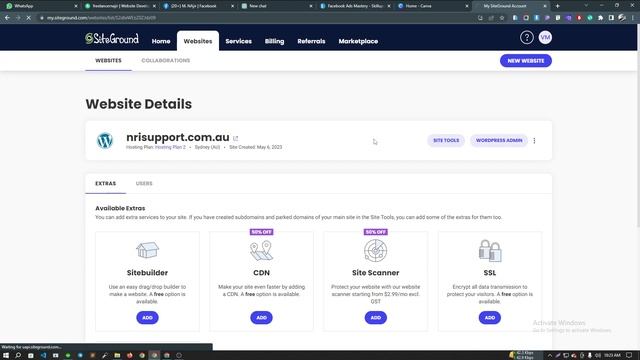This screenshot has width=640, height=360.
Task: Open the Referrals page
Action: pos(311,41)
